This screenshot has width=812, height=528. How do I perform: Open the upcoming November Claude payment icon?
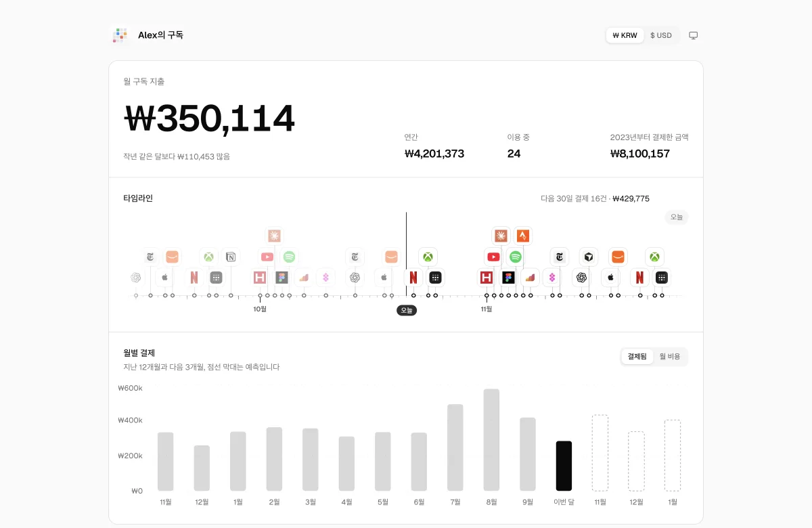(501, 236)
